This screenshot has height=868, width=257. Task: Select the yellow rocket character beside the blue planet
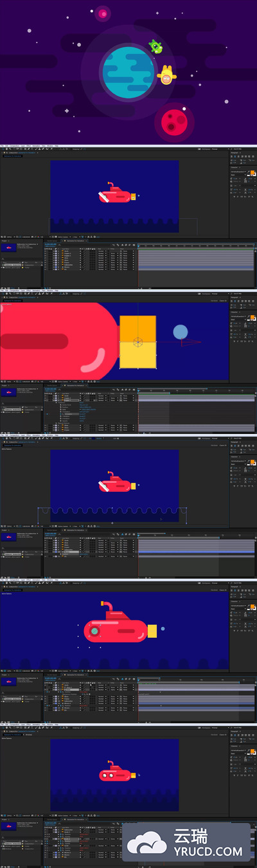click(166, 76)
